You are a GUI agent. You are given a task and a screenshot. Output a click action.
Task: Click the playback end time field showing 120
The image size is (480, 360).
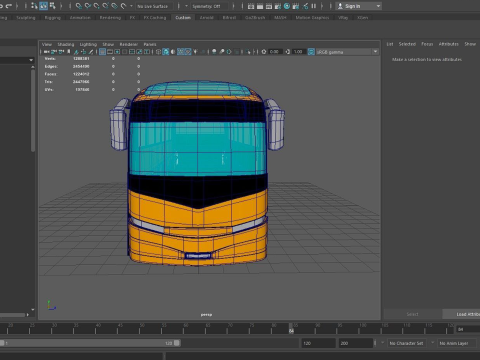coord(318,343)
